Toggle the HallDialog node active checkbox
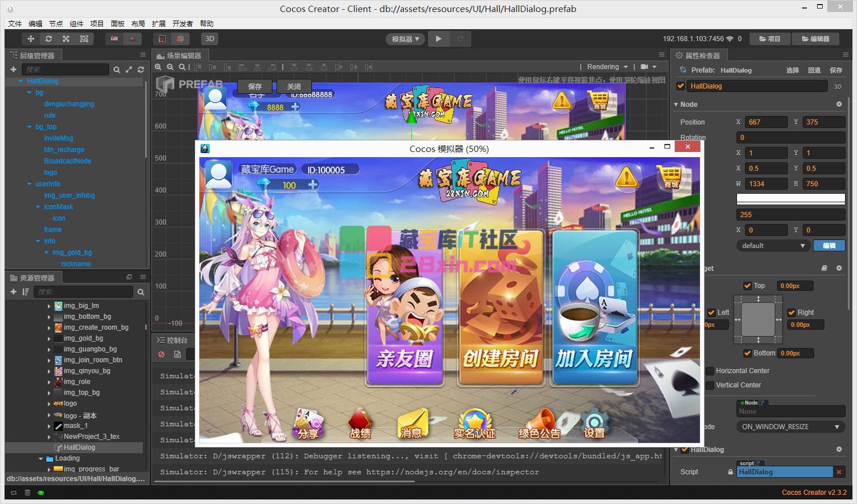 click(680, 86)
